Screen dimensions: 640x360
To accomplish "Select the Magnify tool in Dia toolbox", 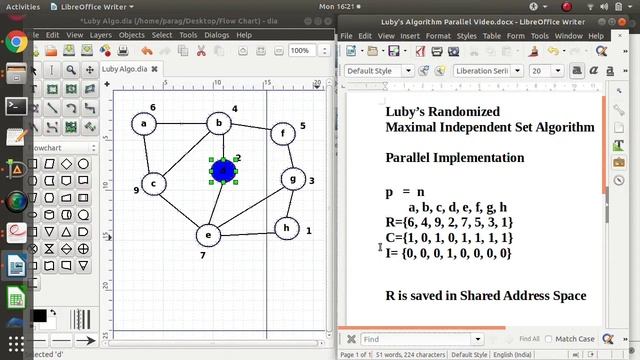I will point(71,70).
